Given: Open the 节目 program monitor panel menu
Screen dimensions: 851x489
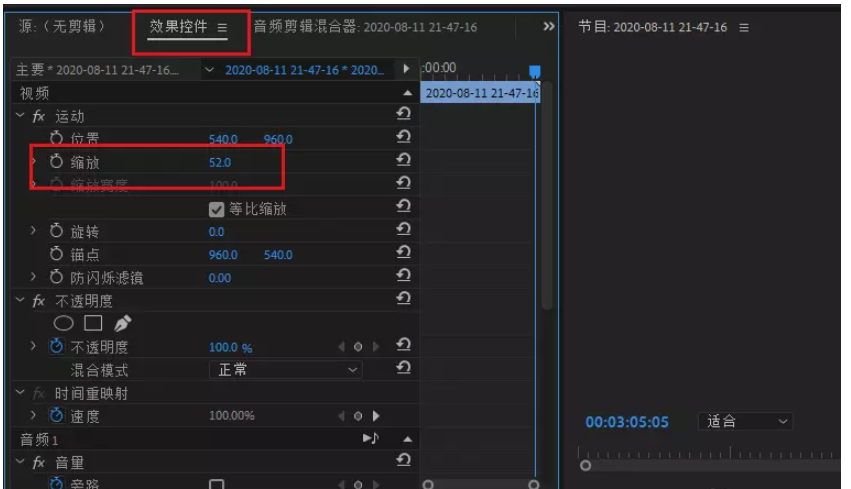Looking at the screenshot, I should click(744, 27).
